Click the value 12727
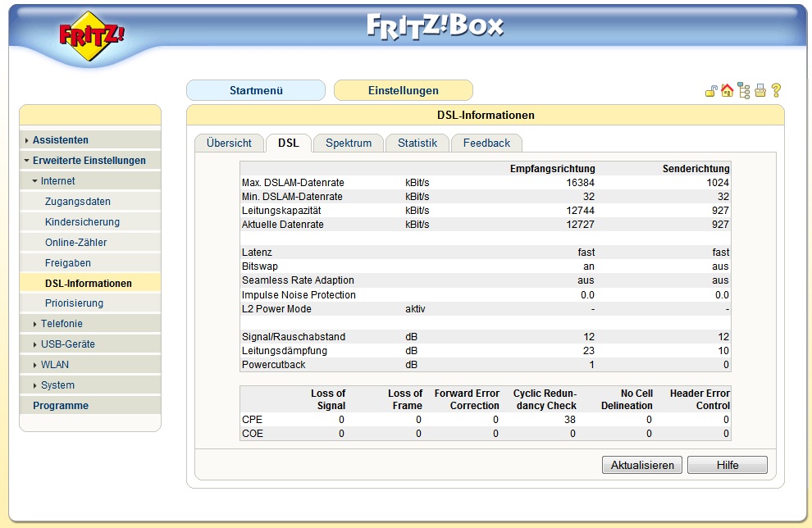Viewport: 812px width, 528px height. (x=581, y=225)
